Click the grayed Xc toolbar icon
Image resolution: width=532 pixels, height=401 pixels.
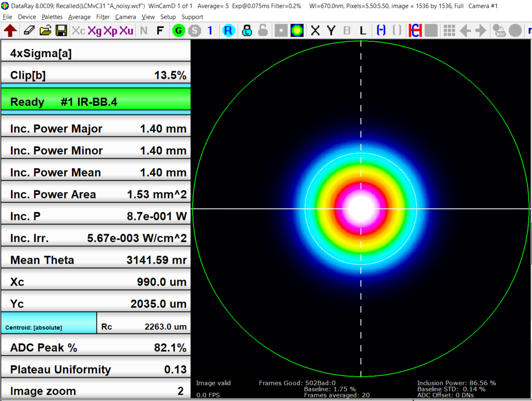coord(79,31)
